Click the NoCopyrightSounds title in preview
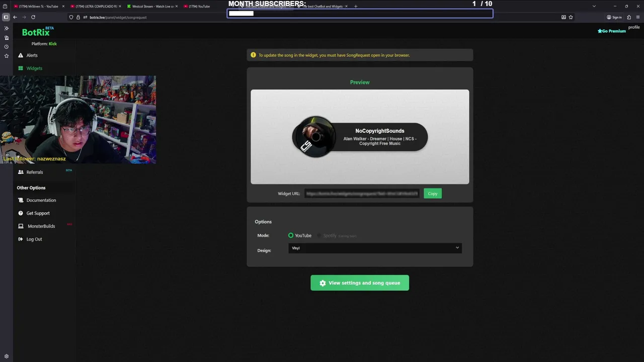Screen dimensions: 644x362 click(x=380, y=131)
